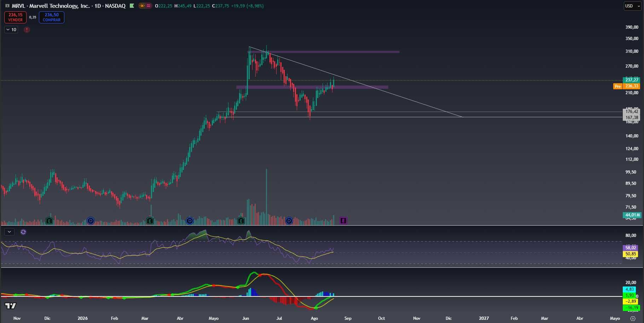Select the descending white trendline

(355, 82)
